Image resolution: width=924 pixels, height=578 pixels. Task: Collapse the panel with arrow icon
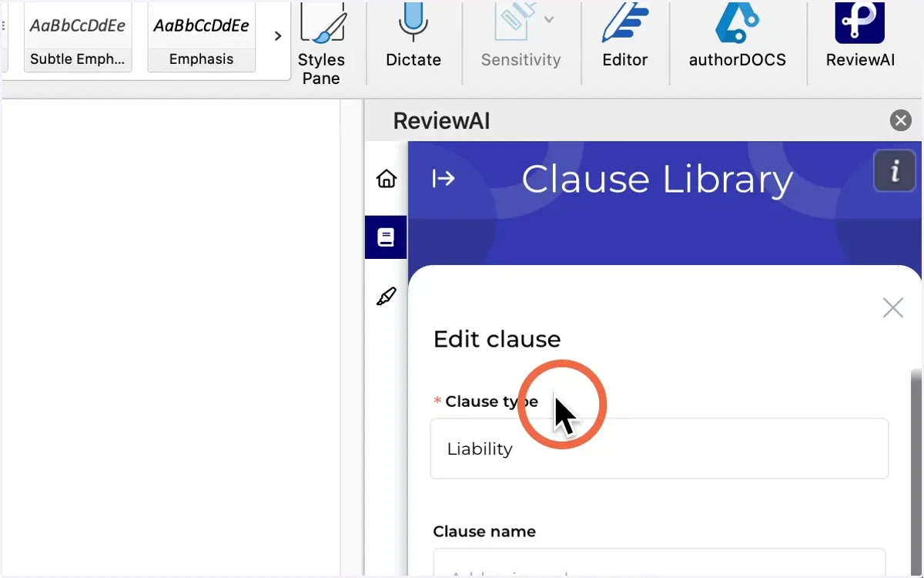pyautogui.click(x=444, y=179)
